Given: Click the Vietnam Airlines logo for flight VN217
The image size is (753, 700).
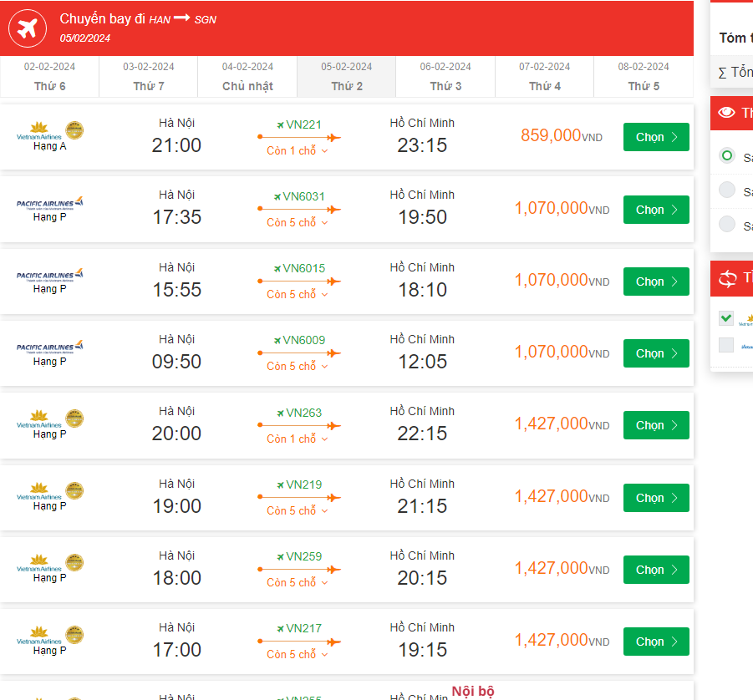Looking at the screenshot, I should tap(39, 636).
